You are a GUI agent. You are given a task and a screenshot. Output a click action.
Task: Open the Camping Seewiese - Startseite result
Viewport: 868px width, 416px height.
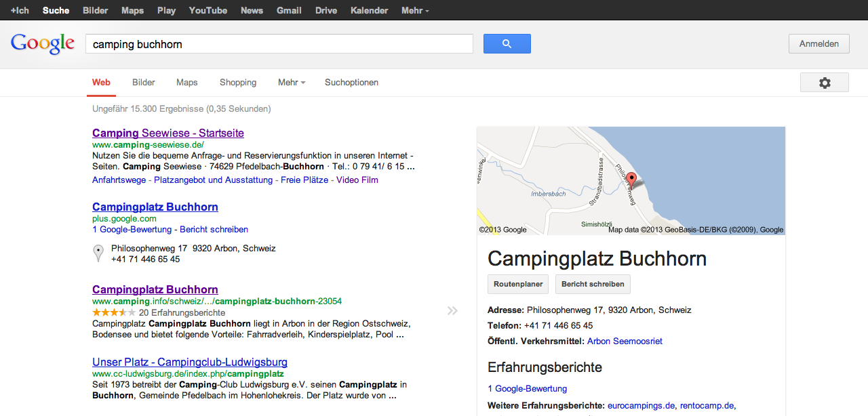coord(168,133)
